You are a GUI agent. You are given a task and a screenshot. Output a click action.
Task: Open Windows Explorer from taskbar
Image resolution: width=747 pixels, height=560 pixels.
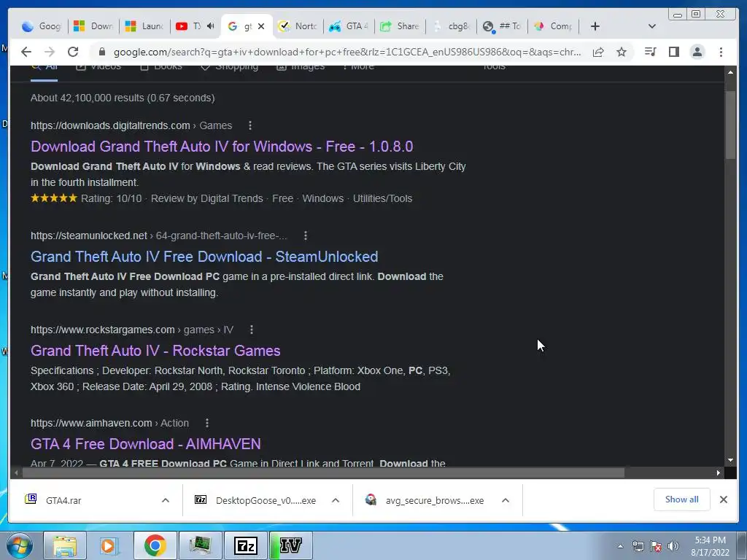[x=65, y=545]
